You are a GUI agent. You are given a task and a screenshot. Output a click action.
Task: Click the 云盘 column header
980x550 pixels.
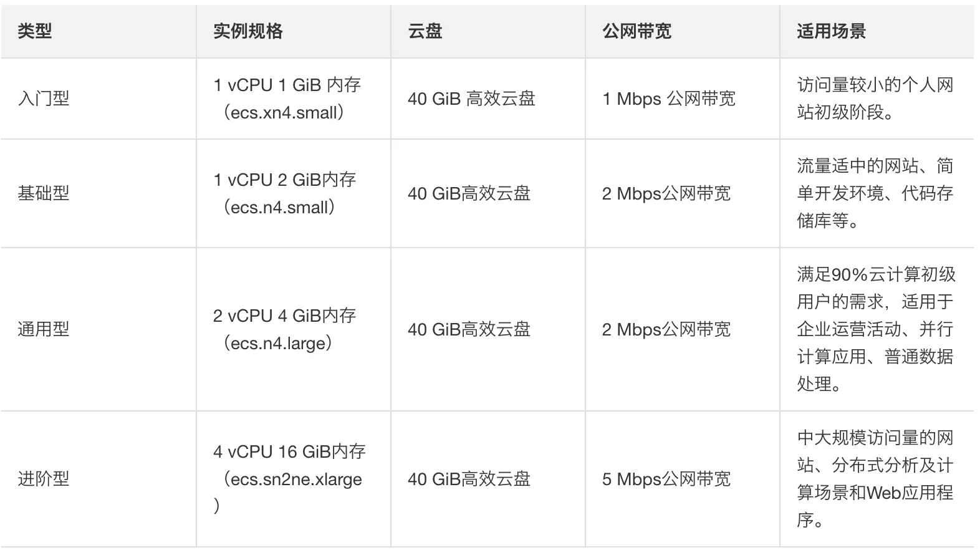tap(425, 31)
